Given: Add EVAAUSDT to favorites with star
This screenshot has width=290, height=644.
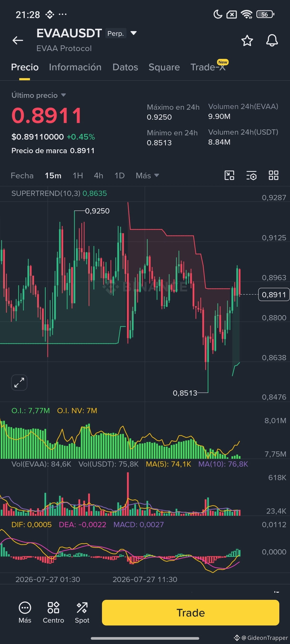Looking at the screenshot, I should tap(247, 41).
